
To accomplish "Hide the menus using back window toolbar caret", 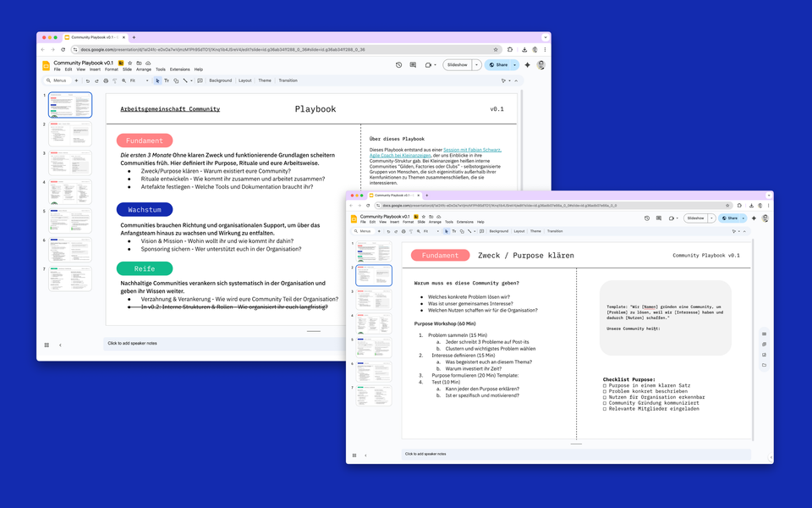I will [516, 80].
